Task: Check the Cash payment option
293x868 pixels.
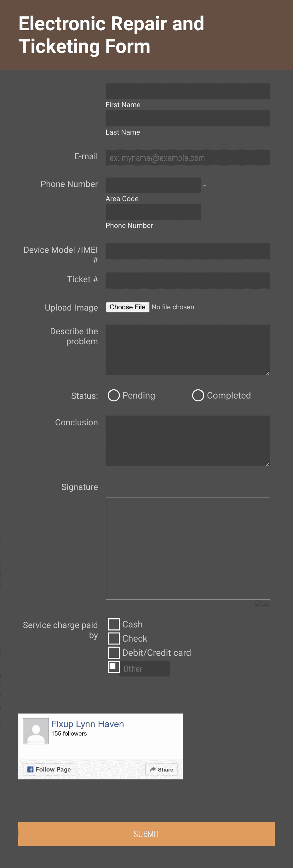Action: point(113,624)
